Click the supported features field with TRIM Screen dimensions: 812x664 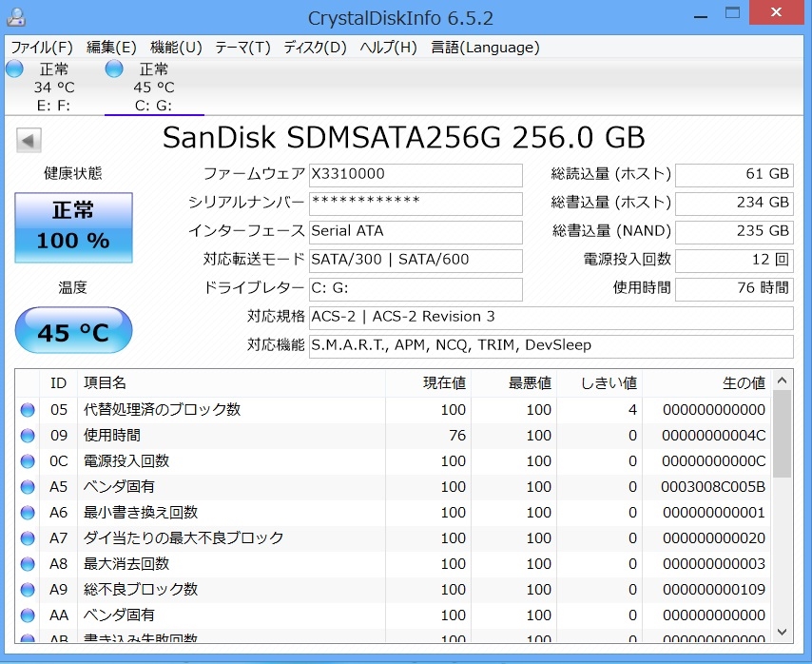click(551, 346)
